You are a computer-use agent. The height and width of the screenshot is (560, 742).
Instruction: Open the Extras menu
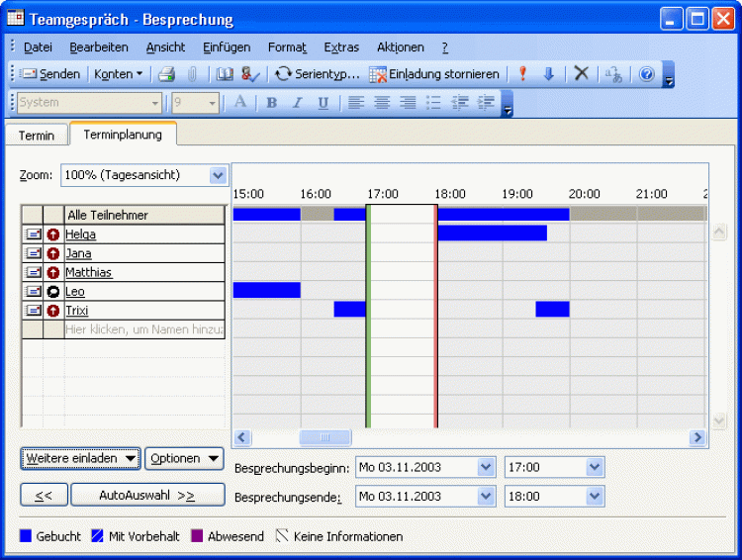(341, 47)
